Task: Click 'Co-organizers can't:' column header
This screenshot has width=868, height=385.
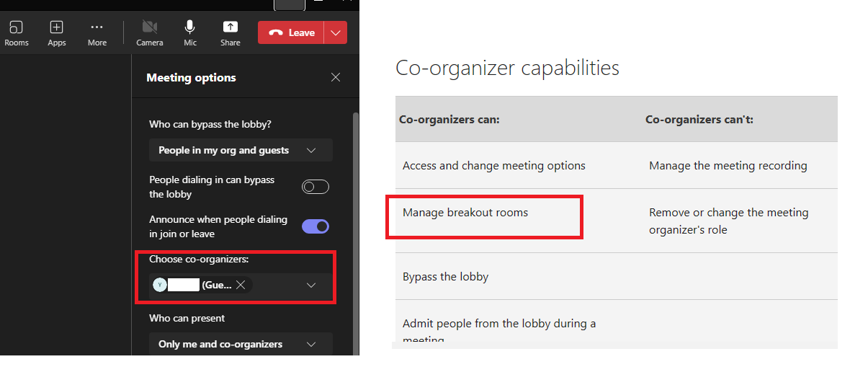Action: [699, 119]
